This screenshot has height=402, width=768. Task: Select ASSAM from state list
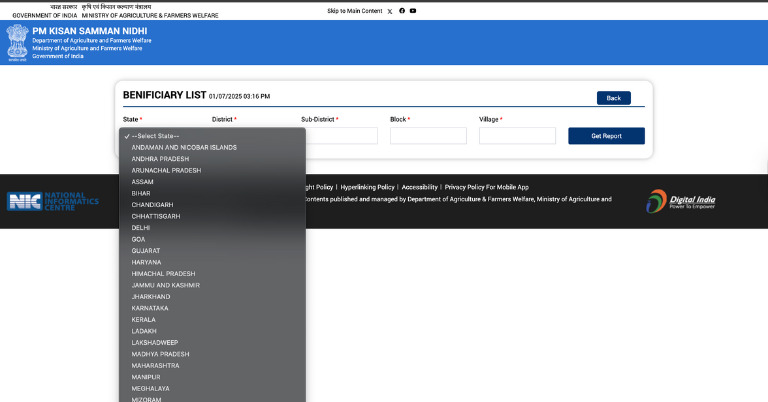coord(212,182)
